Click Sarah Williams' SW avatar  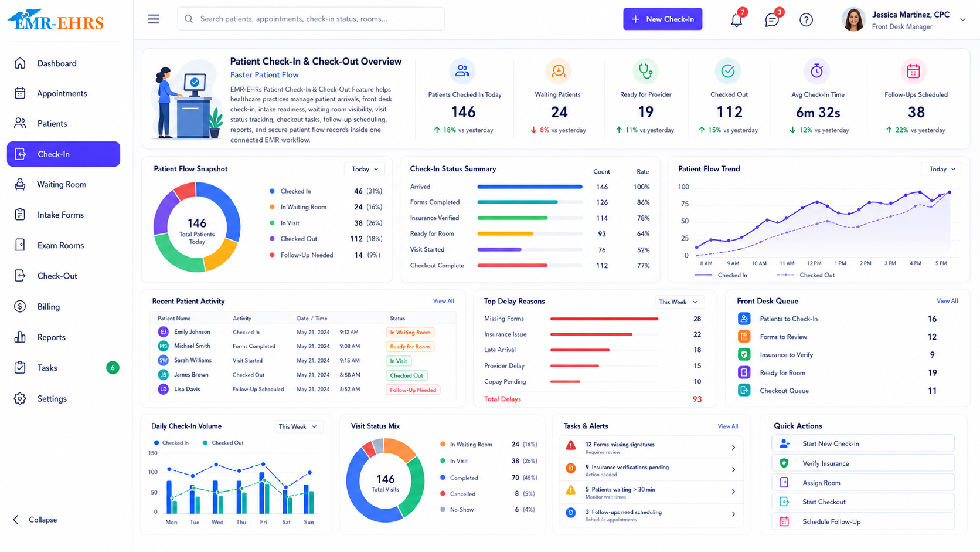164,360
